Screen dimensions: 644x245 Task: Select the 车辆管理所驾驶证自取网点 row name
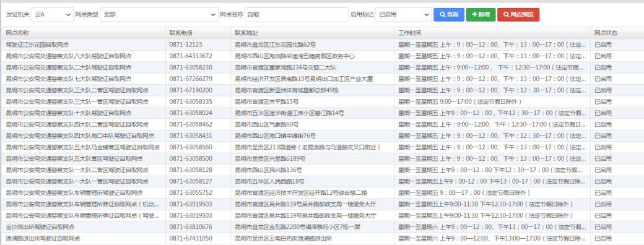74,192
